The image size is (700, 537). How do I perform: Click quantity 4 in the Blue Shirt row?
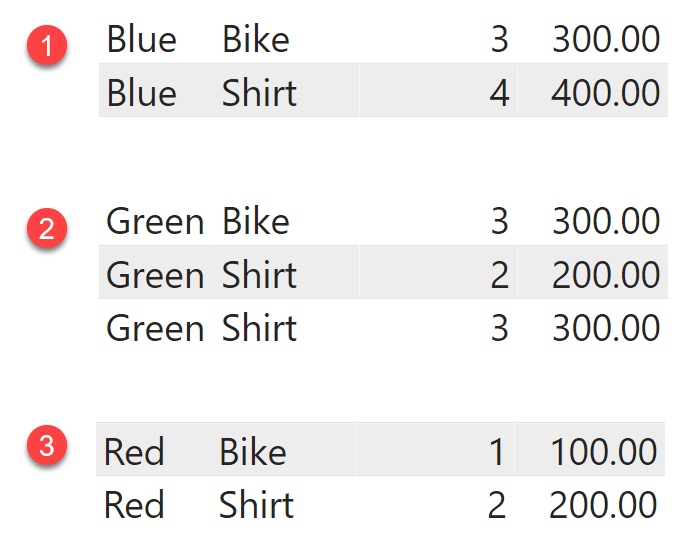499,93
